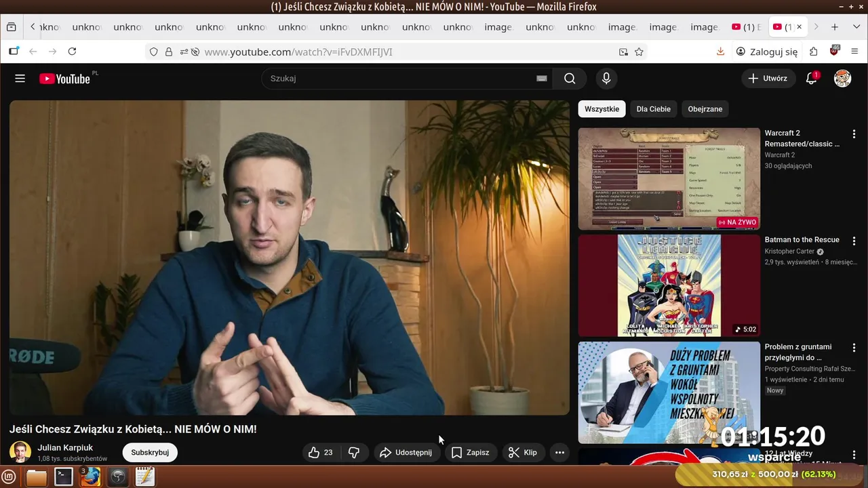Image resolution: width=868 pixels, height=488 pixels.
Task: Open options for Batman to the Rescue
Action: click(854, 241)
